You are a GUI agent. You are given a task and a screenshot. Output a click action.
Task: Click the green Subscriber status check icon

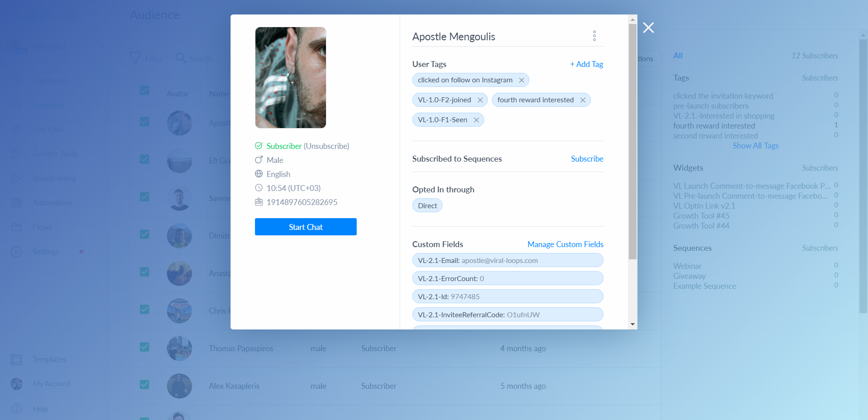click(x=259, y=146)
